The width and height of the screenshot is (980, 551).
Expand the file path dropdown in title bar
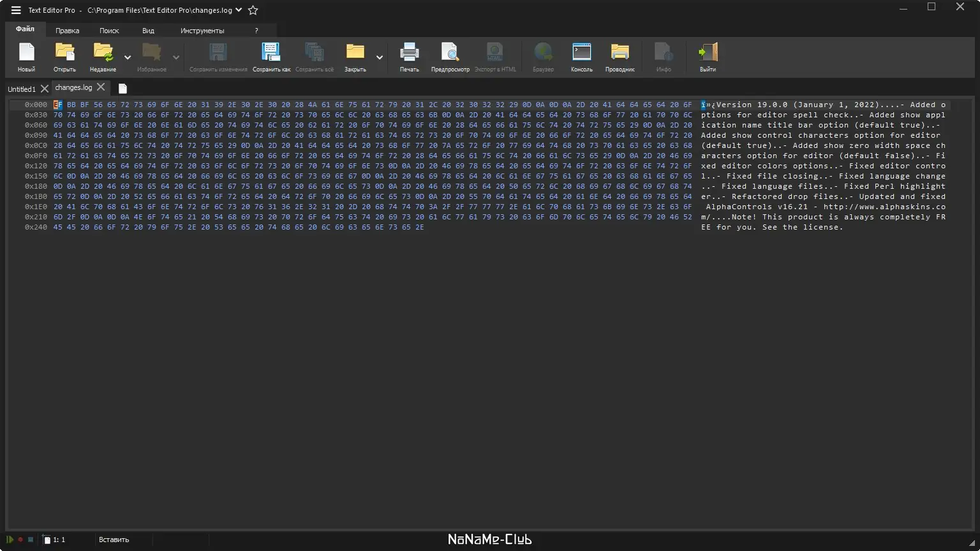pos(239,10)
